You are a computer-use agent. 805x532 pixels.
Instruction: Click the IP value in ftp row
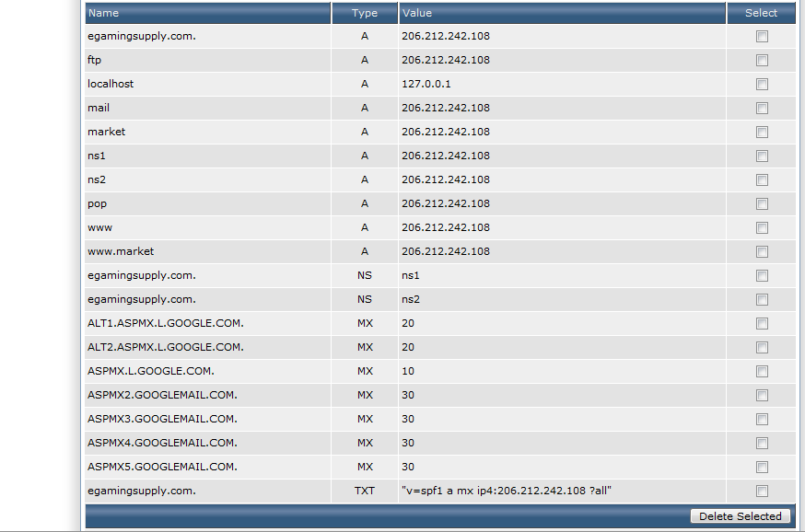pos(446,60)
